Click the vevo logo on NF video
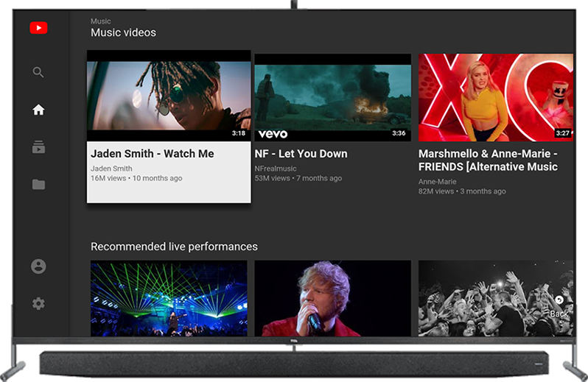This screenshot has width=588, height=382. 273,134
